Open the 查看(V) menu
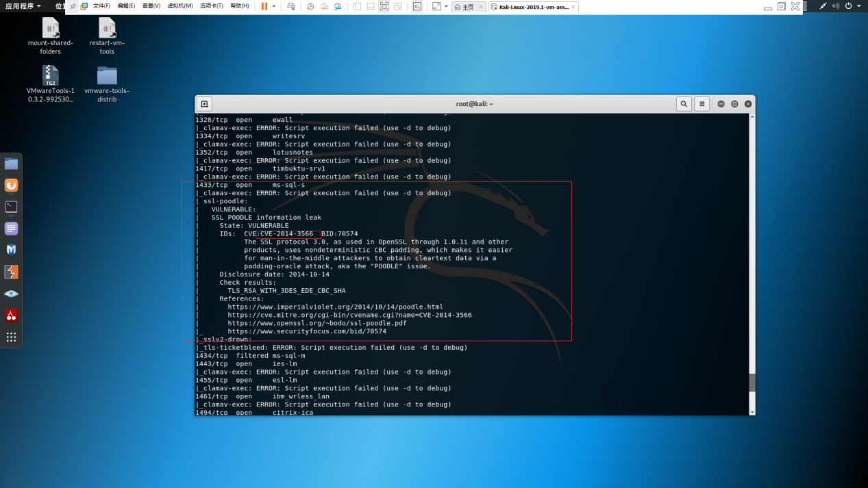This screenshot has height=488, width=868. [151, 6]
